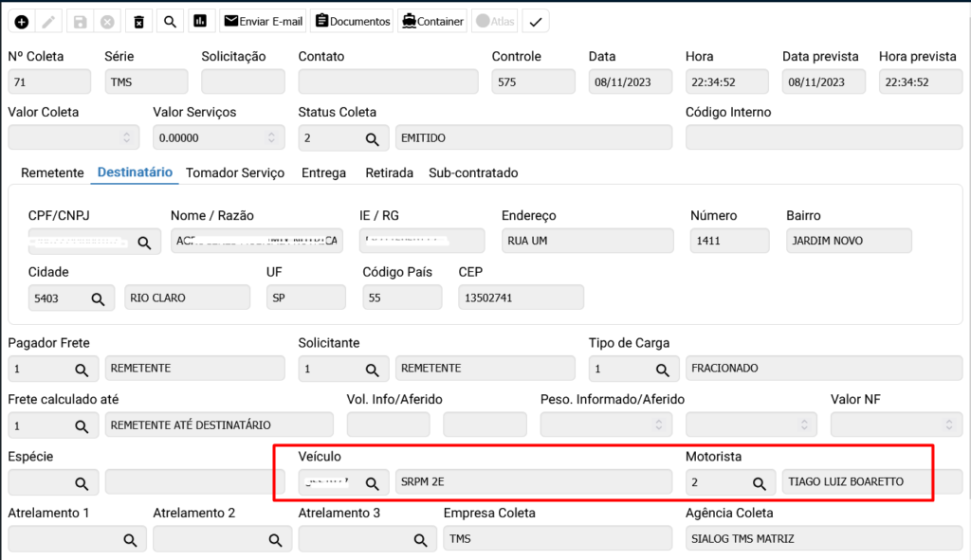Open the Cidade lookup magnifier
Viewport: 971px width, 560px height.
98,298
